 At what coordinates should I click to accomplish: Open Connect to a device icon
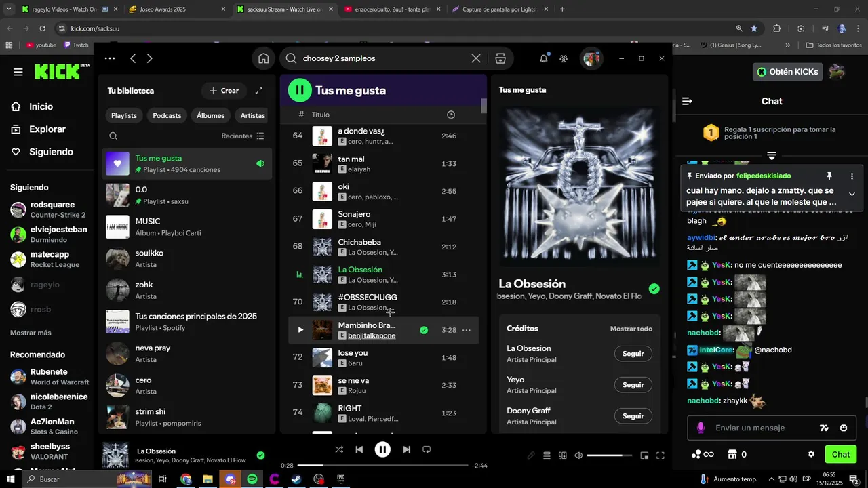tap(563, 455)
